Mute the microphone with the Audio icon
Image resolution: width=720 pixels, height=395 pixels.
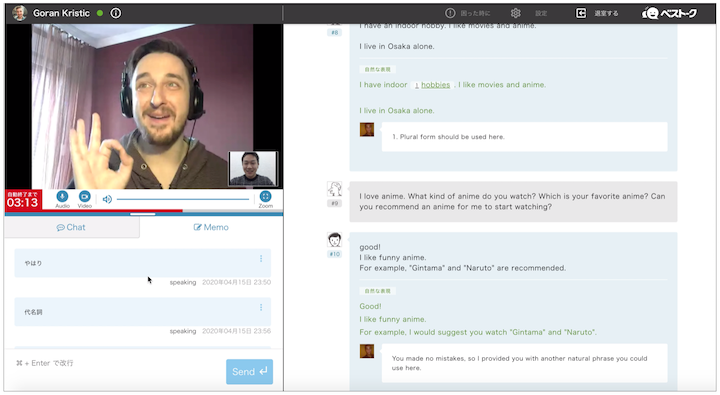pyautogui.click(x=62, y=197)
